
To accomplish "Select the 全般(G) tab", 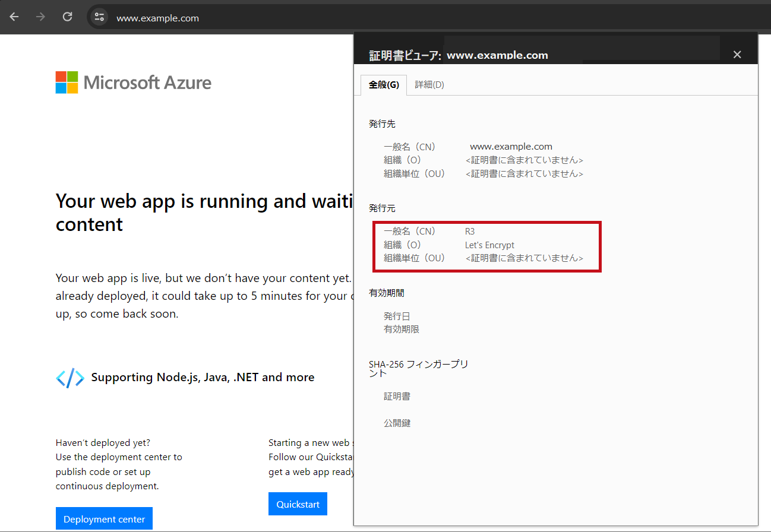I will coord(384,85).
